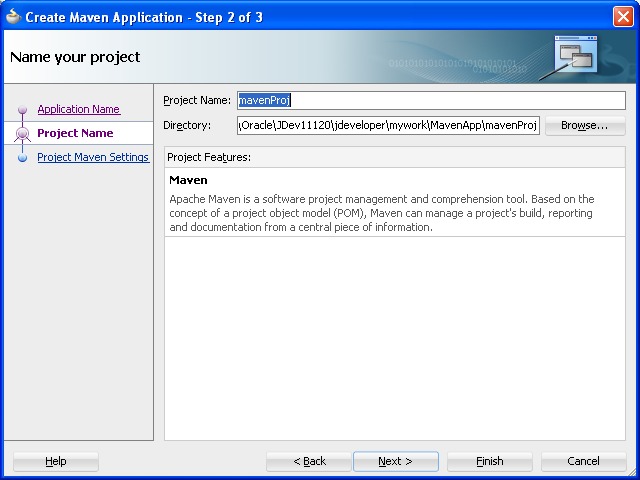Click the "Name your project" heading

point(75,57)
